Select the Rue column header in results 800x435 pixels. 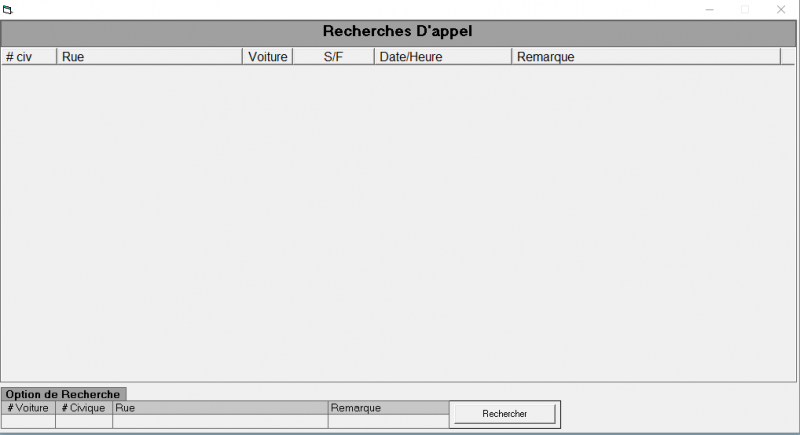tap(149, 57)
